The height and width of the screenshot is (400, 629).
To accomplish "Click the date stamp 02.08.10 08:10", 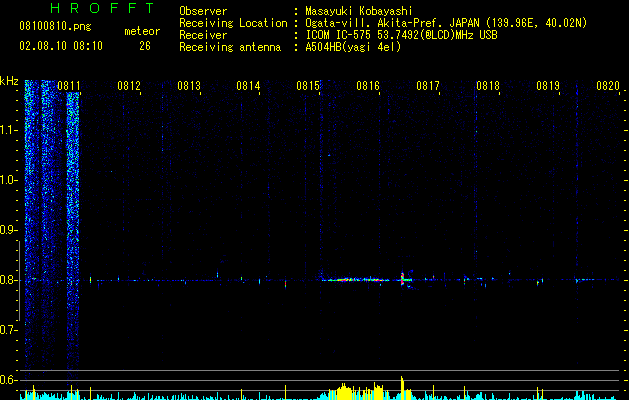I will 61,46.
